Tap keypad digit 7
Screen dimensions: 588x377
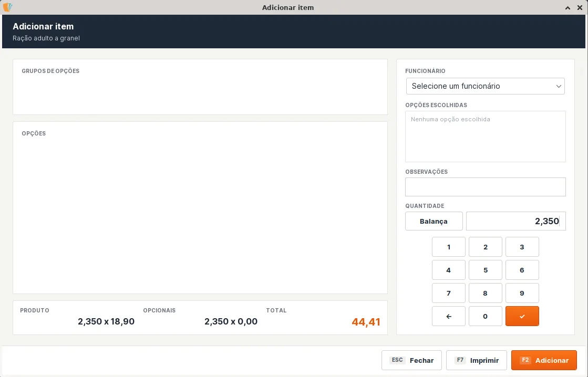pos(449,293)
